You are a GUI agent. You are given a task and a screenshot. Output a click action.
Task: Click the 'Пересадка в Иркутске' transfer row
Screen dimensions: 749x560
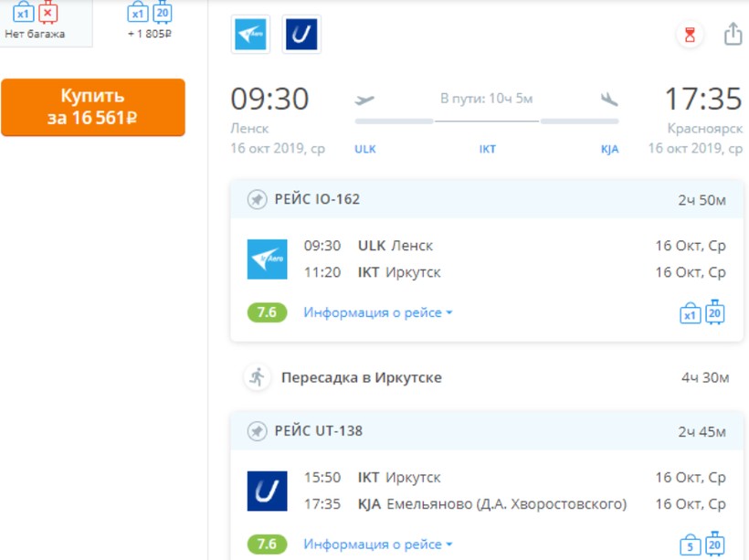[x=362, y=377]
